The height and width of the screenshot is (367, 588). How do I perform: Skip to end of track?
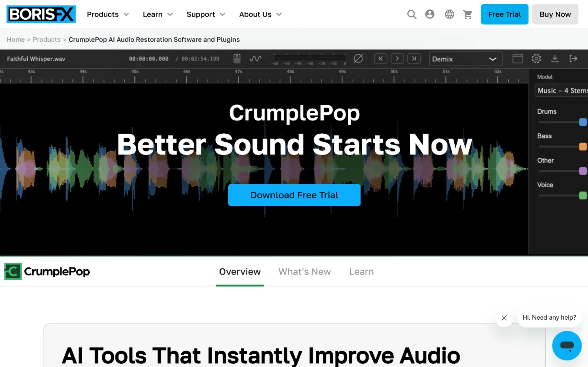(414, 59)
